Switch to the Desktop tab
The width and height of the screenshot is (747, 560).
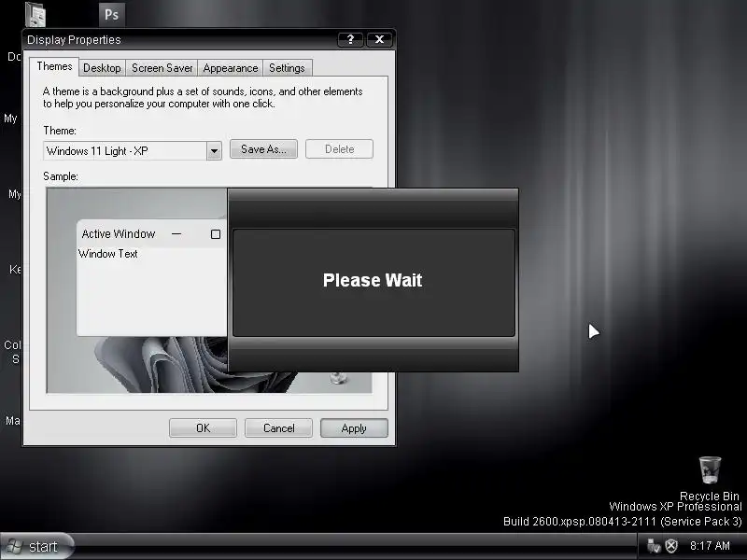[102, 68]
